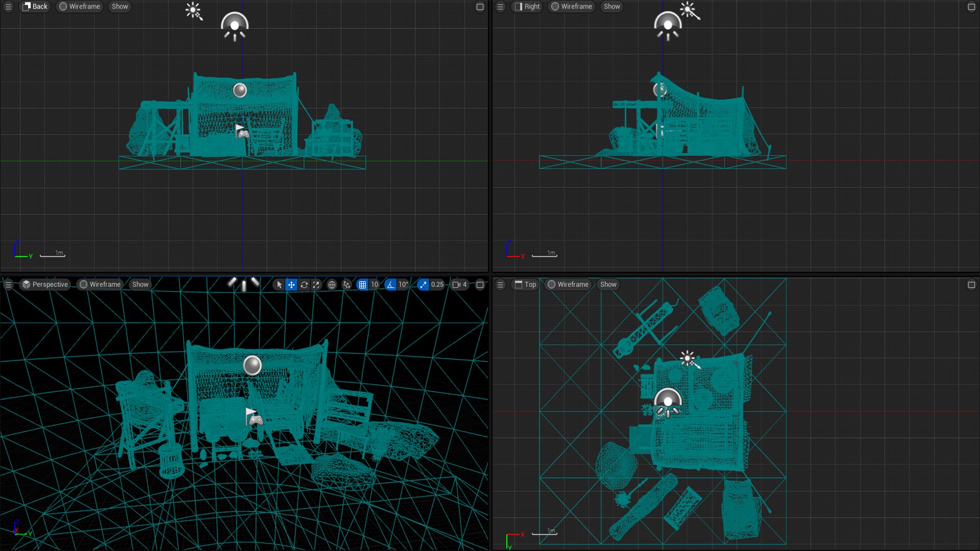Click the world coordinate system globe icon

332,285
